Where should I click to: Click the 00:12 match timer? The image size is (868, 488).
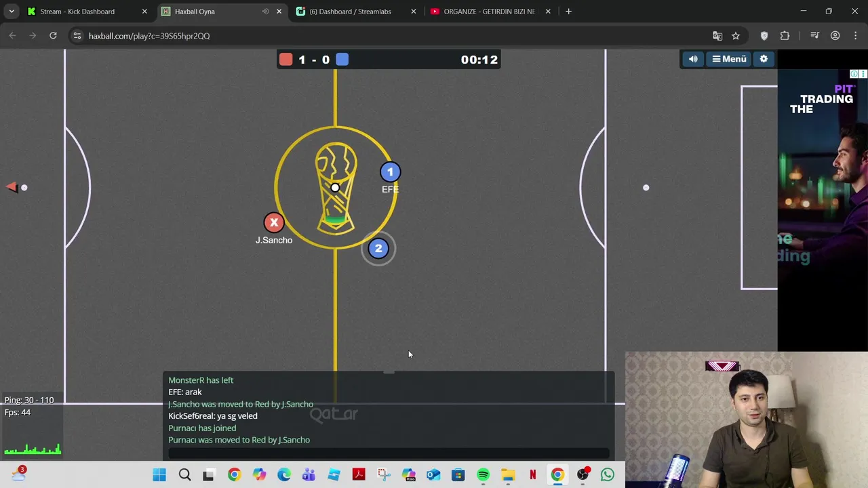coord(479,60)
